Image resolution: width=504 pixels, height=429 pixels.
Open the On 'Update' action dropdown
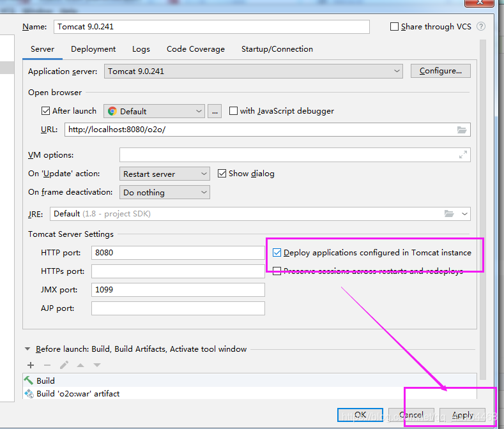(165, 174)
